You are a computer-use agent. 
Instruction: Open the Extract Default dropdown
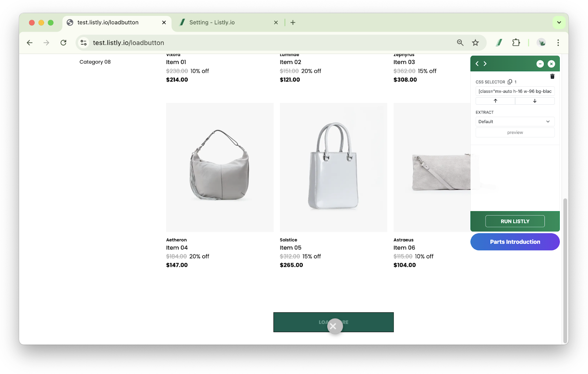coord(515,122)
